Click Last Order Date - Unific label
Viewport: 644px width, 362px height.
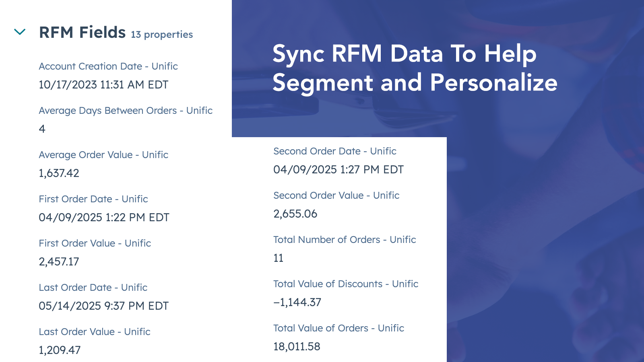click(x=93, y=288)
